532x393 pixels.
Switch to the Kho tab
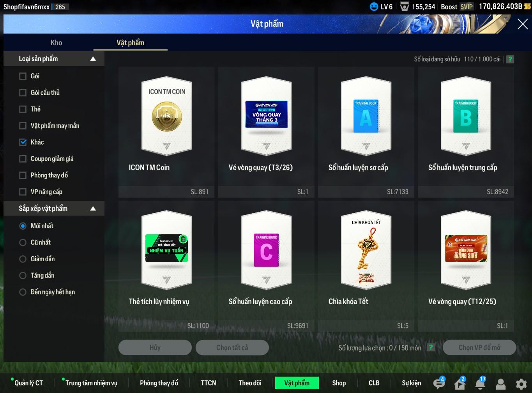point(56,43)
